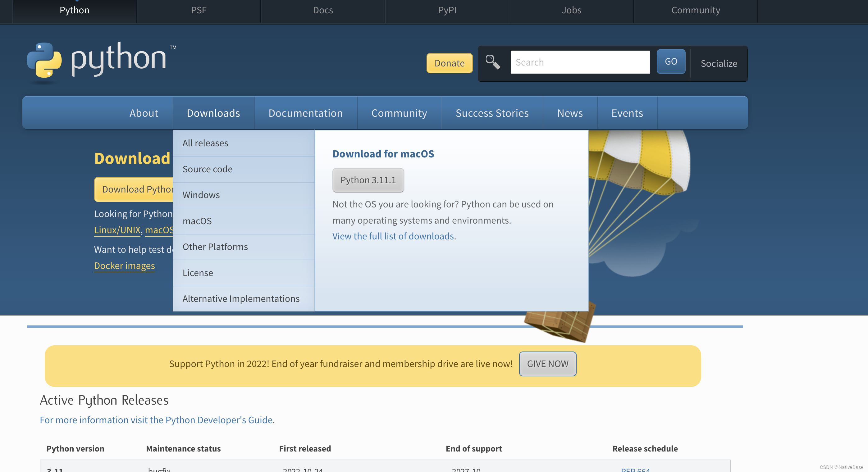Follow View the full list of downloads link
Image resolution: width=868 pixels, height=472 pixels.
(x=393, y=236)
